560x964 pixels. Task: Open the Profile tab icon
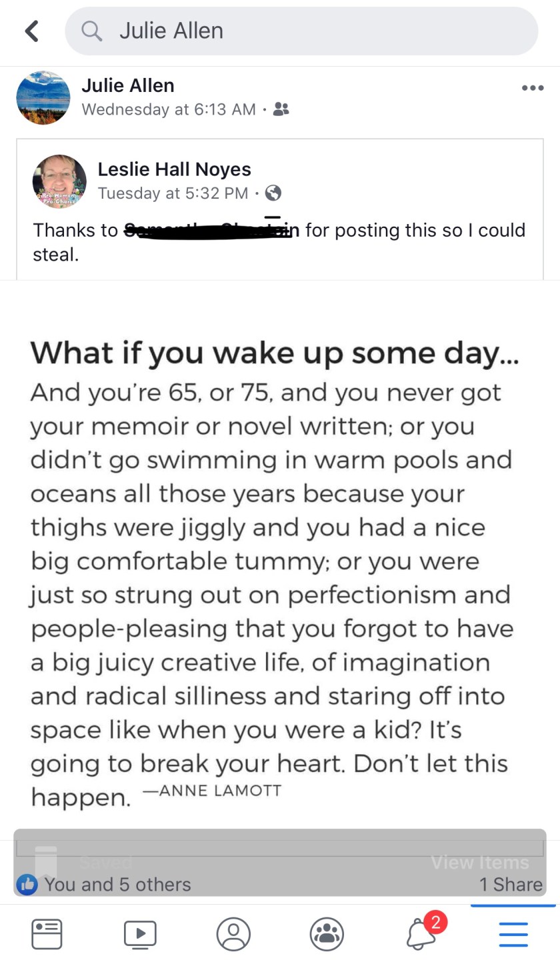click(233, 933)
